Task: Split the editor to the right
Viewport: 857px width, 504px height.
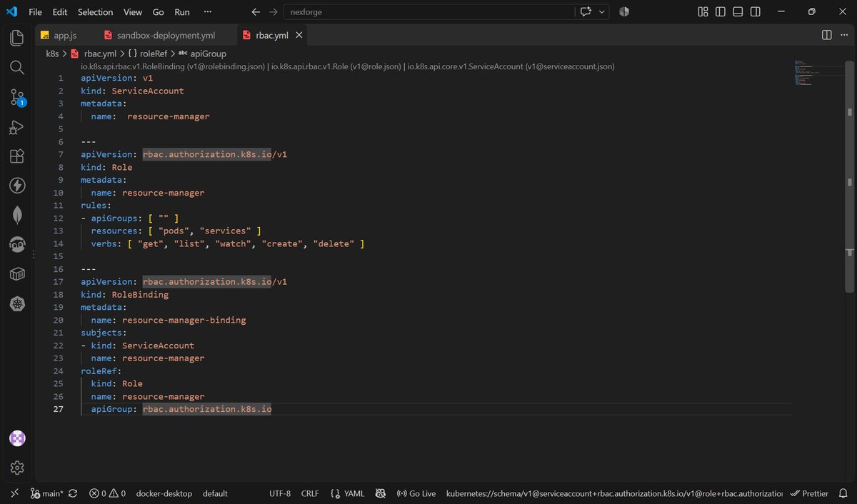Action: pos(826,35)
